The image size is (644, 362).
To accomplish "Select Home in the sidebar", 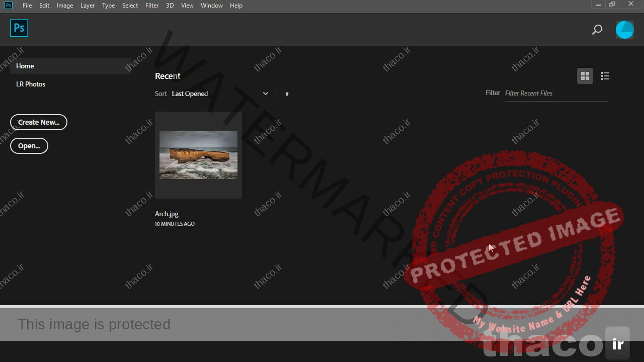I will pyautogui.click(x=70, y=66).
